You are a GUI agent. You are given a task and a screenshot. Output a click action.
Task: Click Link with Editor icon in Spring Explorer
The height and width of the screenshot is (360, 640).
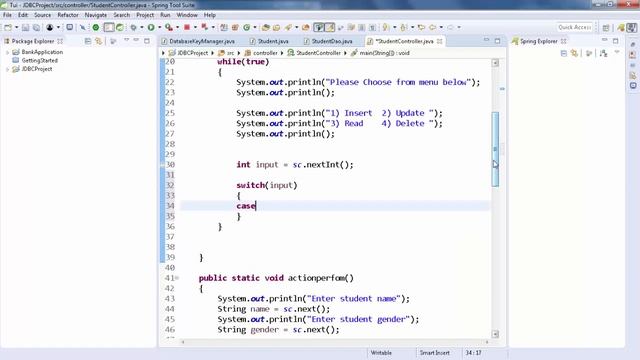pos(574,53)
